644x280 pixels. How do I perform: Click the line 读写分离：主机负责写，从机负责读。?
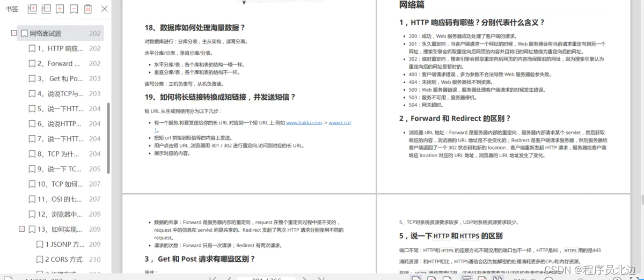[x=184, y=84]
